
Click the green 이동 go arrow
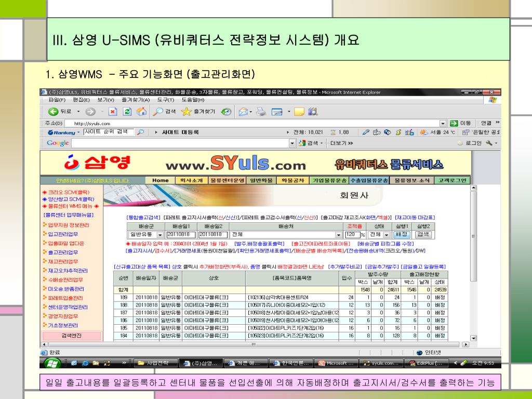coord(454,123)
